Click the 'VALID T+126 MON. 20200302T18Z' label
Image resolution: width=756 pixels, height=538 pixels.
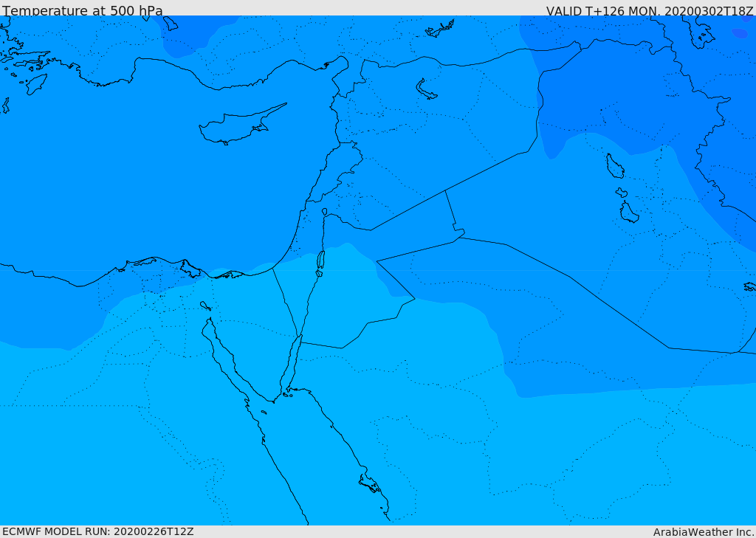click(650, 10)
